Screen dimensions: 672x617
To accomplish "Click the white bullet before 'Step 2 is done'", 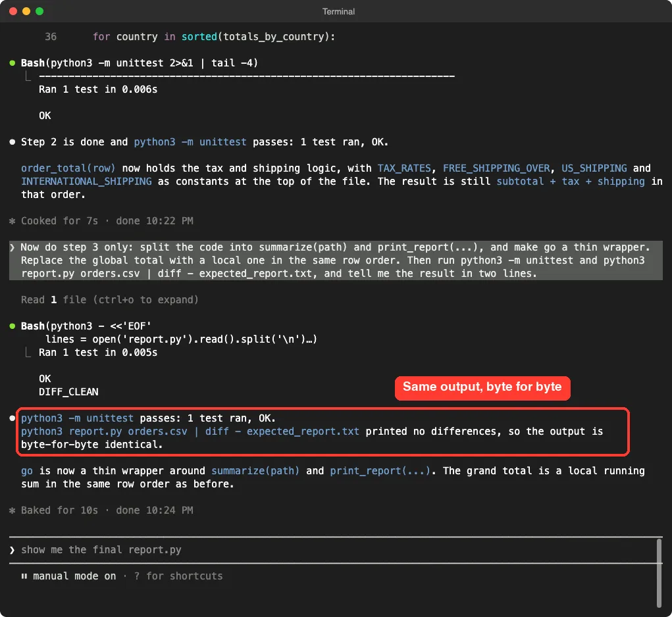I will click(13, 141).
